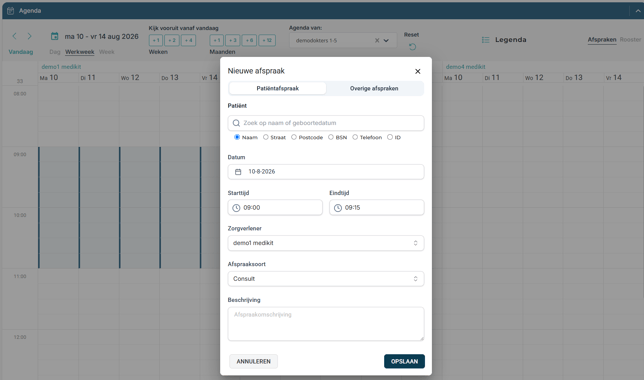Image resolution: width=644 pixels, height=380 pixels.
Task: Select the Telefoon search radio button
Action: click(355, 137)
